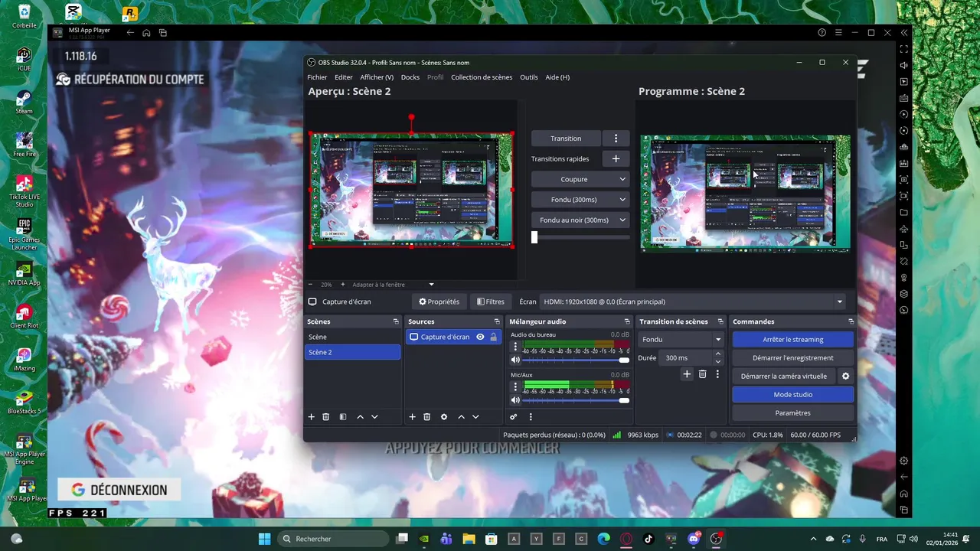The width and height of the screenshot is (980, 551).
Task: Delete selected scene with trash icon
Action: (326, 417)
